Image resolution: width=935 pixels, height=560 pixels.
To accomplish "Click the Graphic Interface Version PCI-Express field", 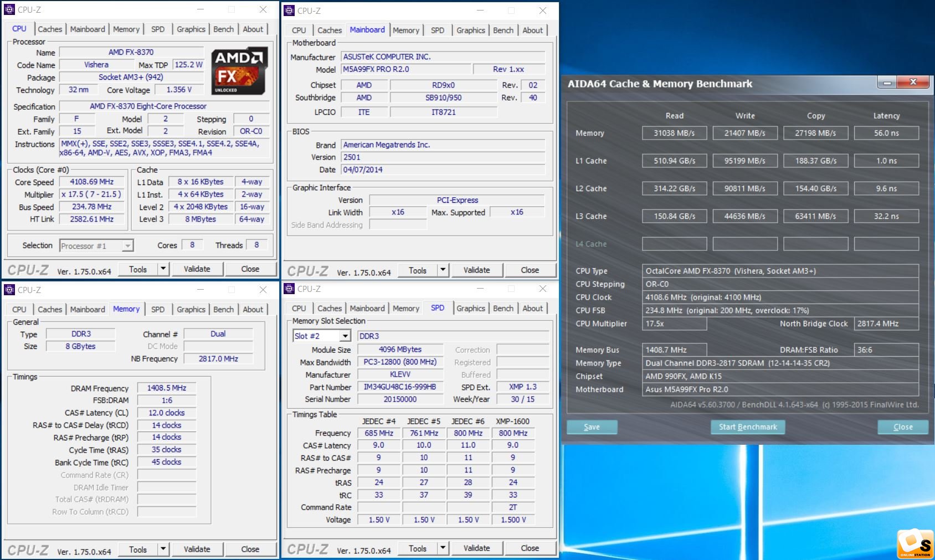I will [457, 200].
